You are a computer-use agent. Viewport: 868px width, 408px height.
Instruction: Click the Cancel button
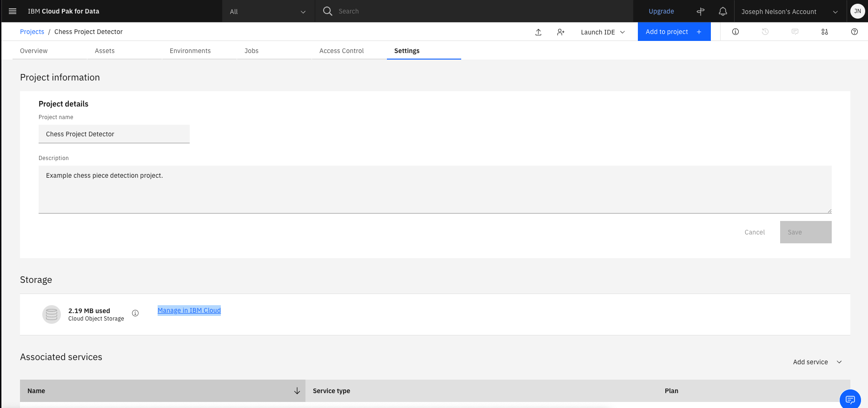755,232
